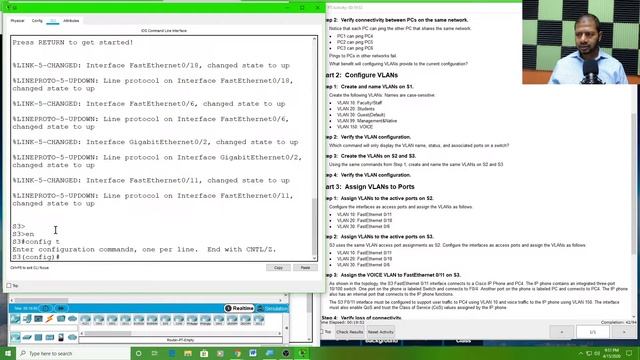Switch to Realtime mode

(x=239, y=308)
